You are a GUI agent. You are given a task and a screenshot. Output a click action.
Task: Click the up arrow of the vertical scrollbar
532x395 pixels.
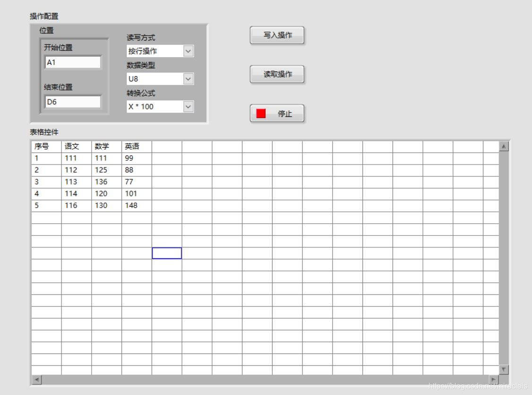point(504,146)
